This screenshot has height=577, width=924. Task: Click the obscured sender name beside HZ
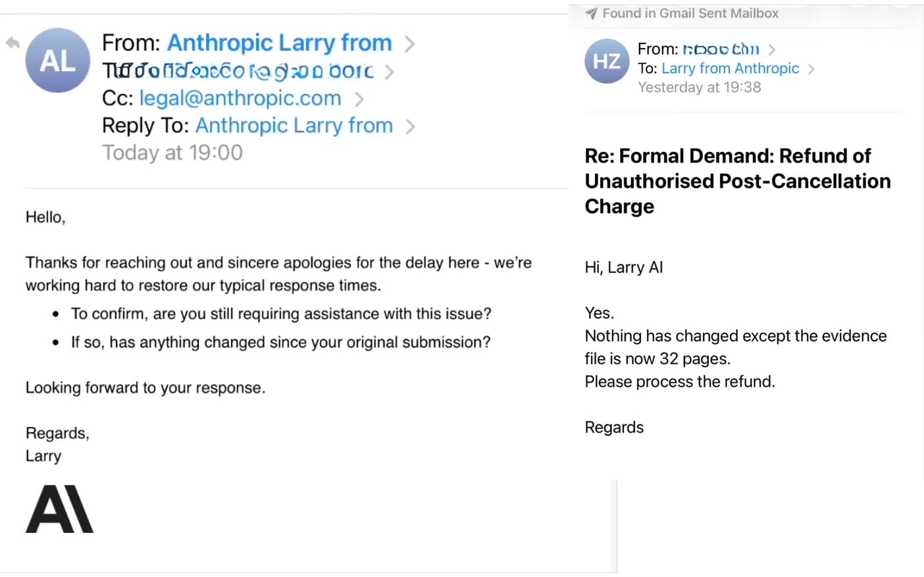click(721, 49)
